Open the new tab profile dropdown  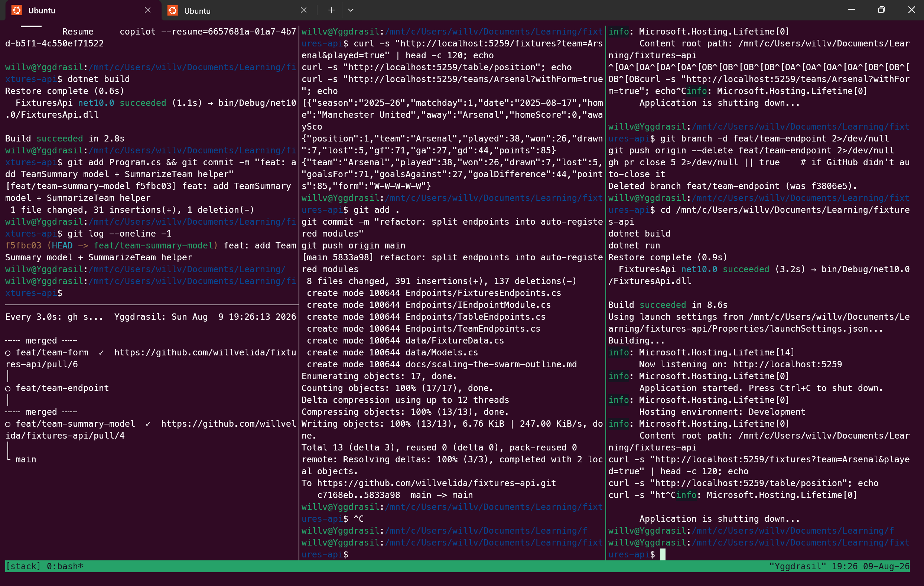click(x=351, y=10)
